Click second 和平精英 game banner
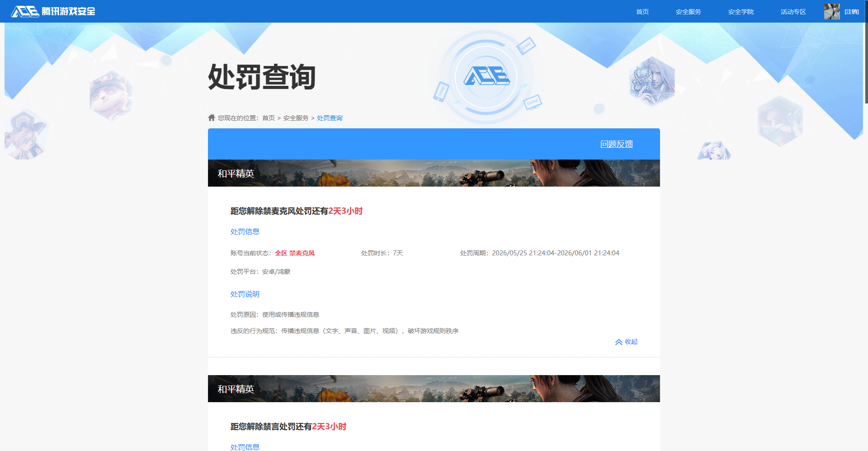The width and height of the screenshot is (868, 451). [434, 389]
